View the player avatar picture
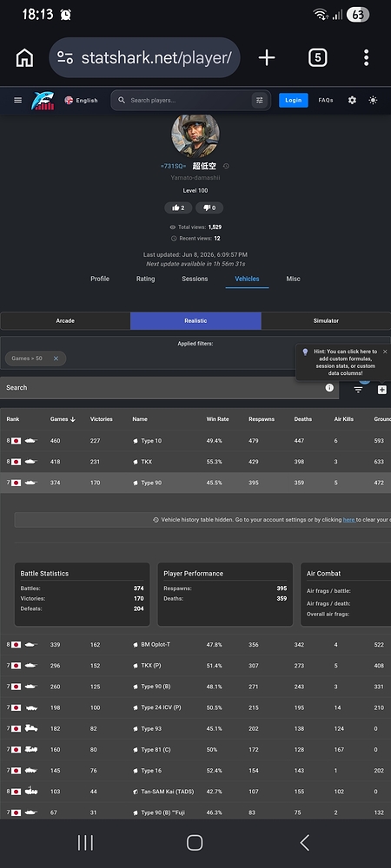 195,135
